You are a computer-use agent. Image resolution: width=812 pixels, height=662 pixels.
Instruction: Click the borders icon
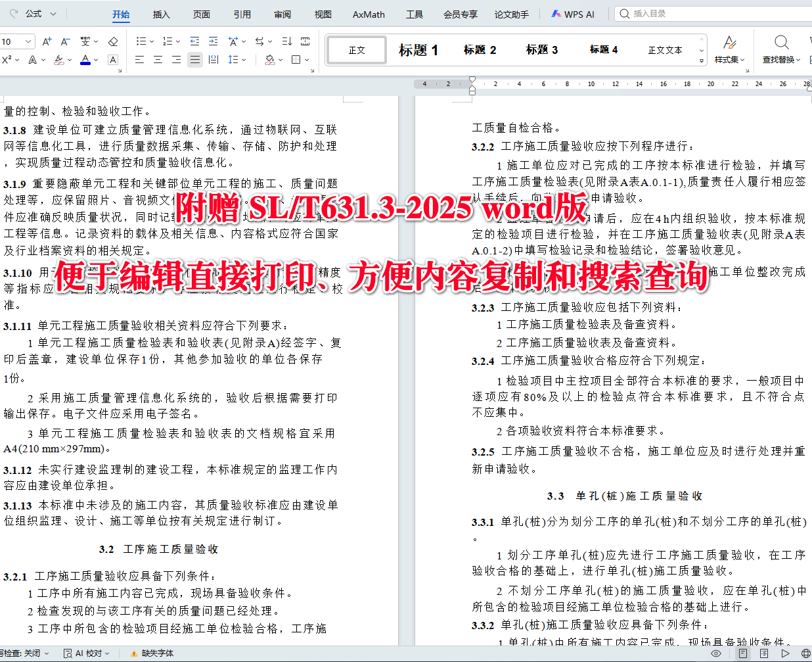point(296,60)
